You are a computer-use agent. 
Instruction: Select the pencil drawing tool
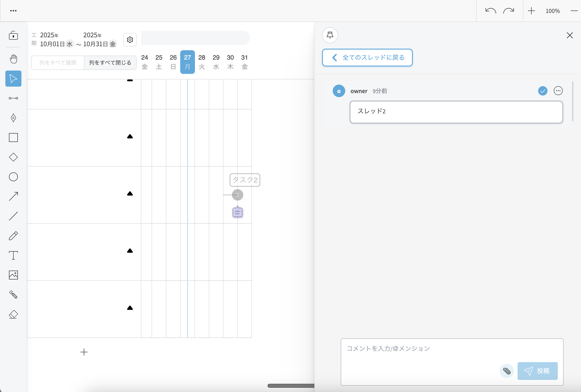tap(13, 236)
